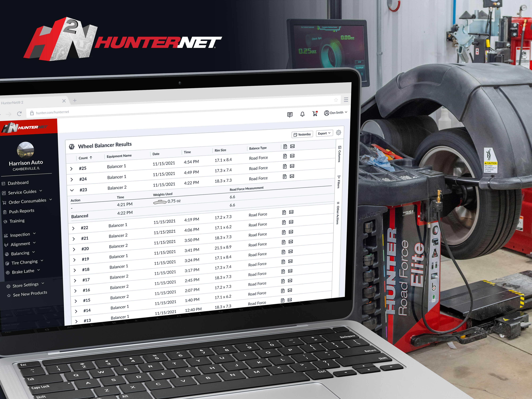The image size is (532, 399).
Task: Email results for row #25
Action: (292, 156)
